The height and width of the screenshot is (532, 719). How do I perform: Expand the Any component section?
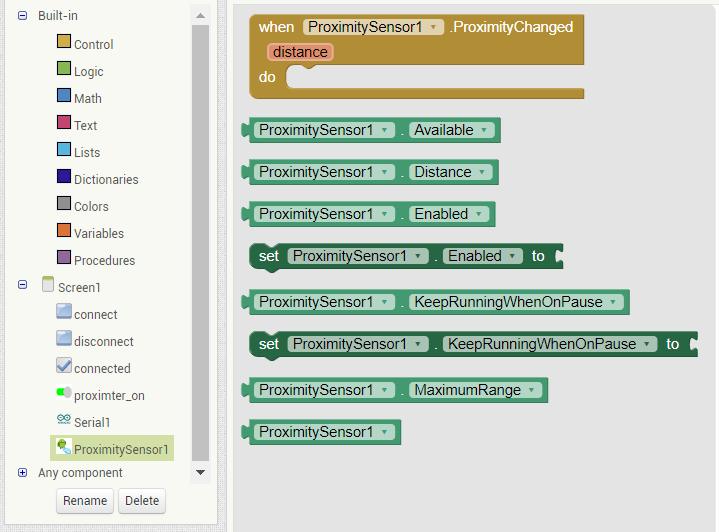point(22,473)
